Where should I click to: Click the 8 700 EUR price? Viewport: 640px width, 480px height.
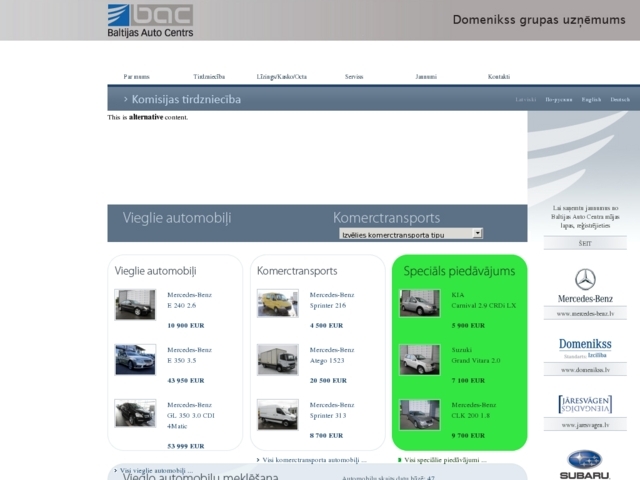point(326,436)
